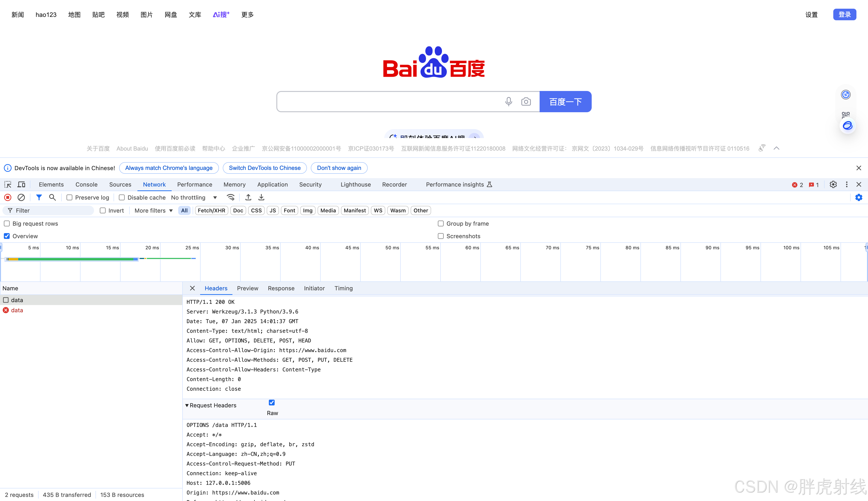This screenshot has width=868, height=501.
Task: Enable Preserve log checkbox
Action: pyautogui.click(x=69, y=197)
